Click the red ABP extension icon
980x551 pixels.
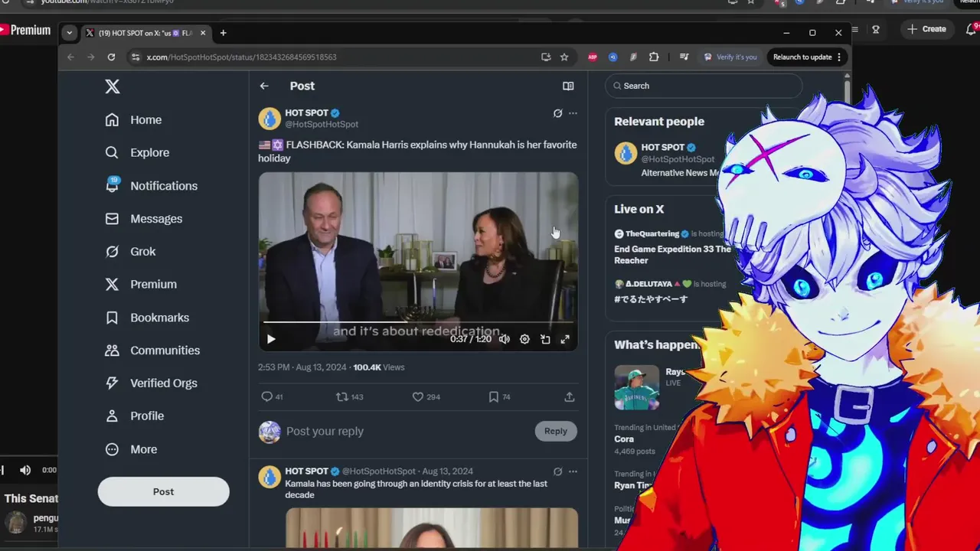pyautogui.click(x=593, y=57)
